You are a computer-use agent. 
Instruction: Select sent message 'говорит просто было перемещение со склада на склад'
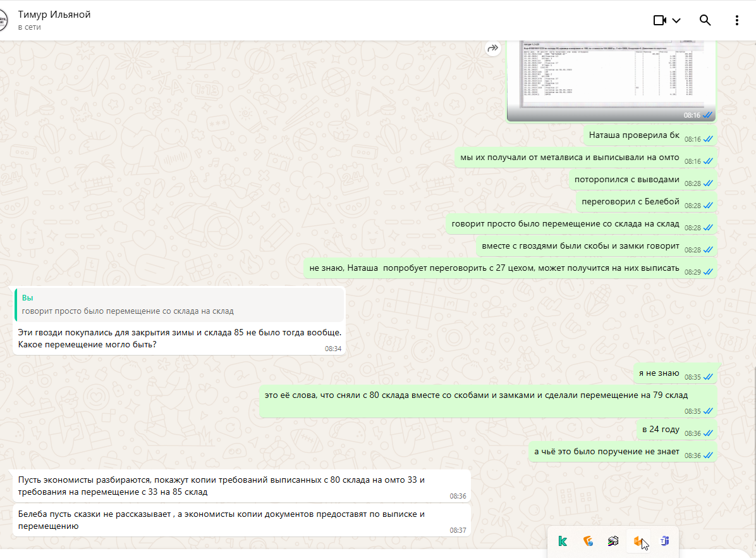581,225
